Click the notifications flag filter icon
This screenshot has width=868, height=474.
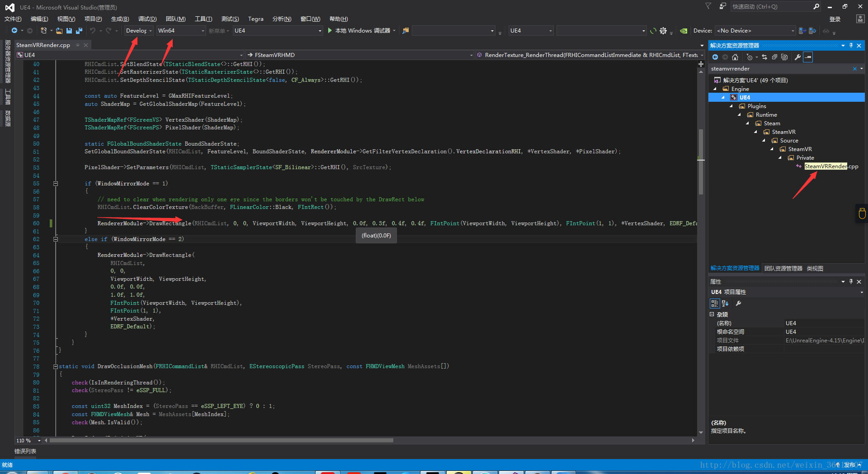point(708,6)
